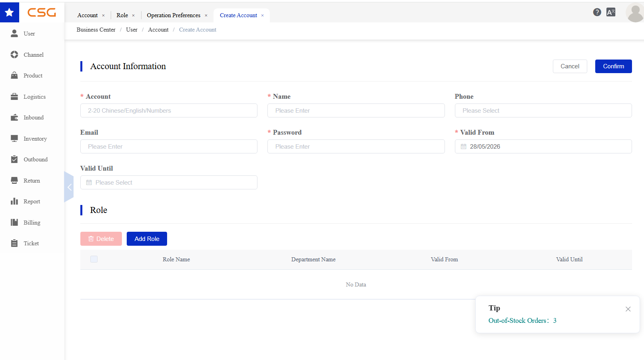
Task: Click the Business Center breadcrumb
Action: click(96, 30)
